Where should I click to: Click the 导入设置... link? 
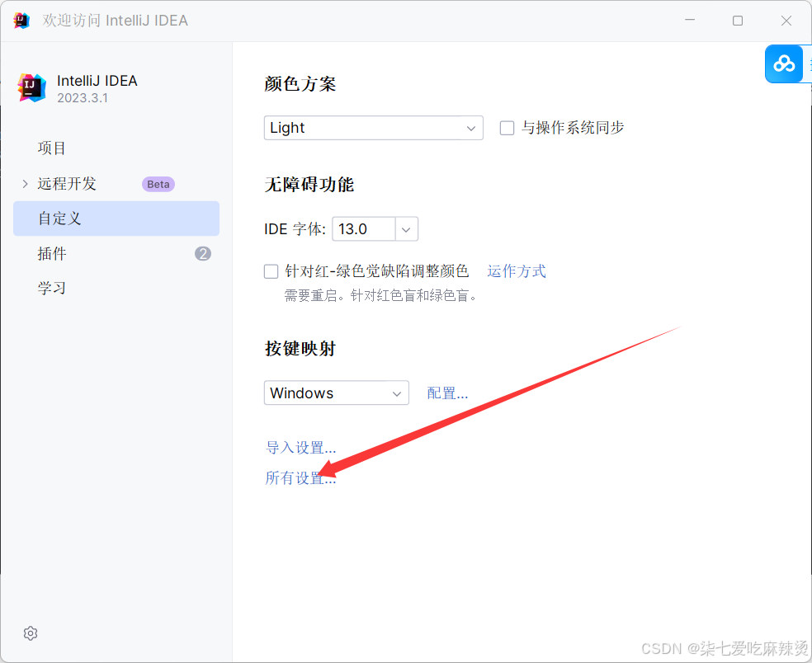[301, 447]
